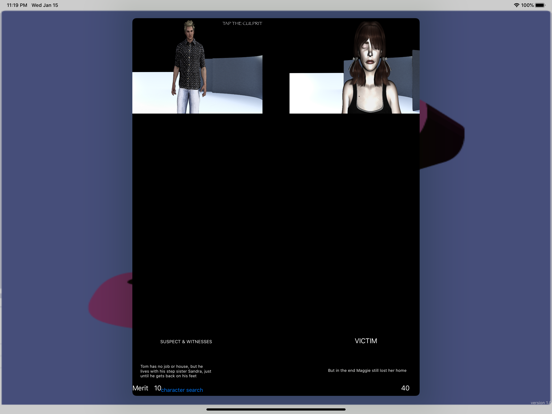Open the character search link
Image resolution: width=552 pixels, height=414 pixels.
pos(182,390)
